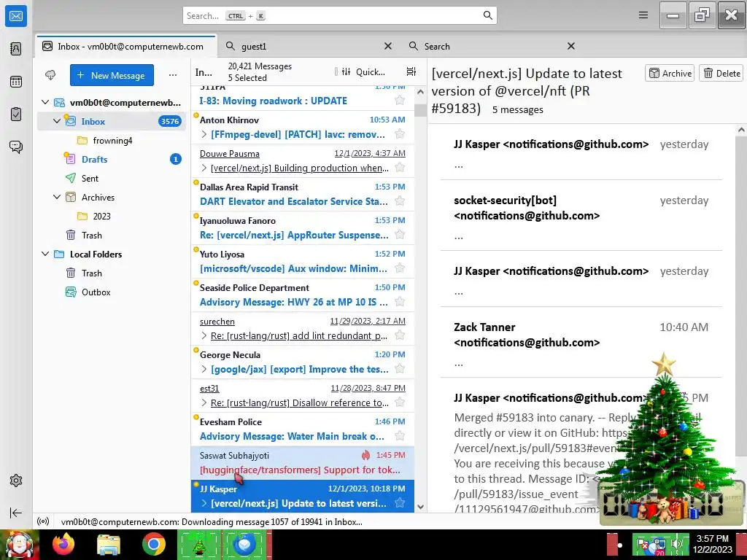
Task: Launch Google Chrome from the taskbar
Action: (153, 544)
